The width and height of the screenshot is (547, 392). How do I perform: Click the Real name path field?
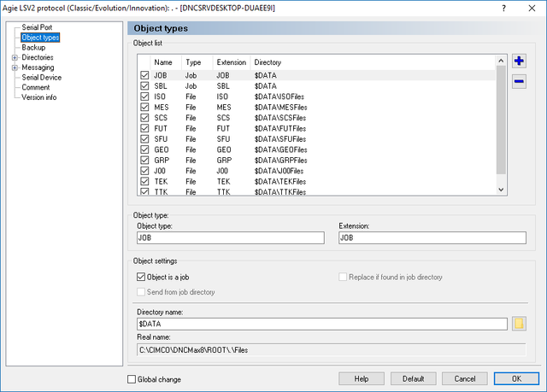tap(331, 350)
